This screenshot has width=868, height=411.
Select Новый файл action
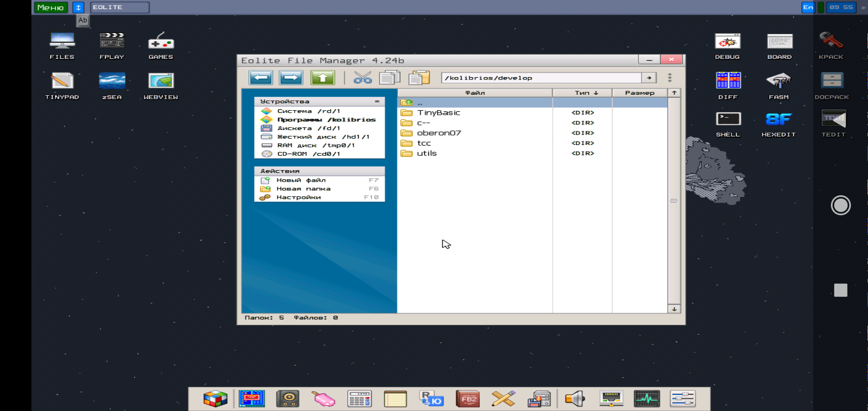(x=319, y=180)
